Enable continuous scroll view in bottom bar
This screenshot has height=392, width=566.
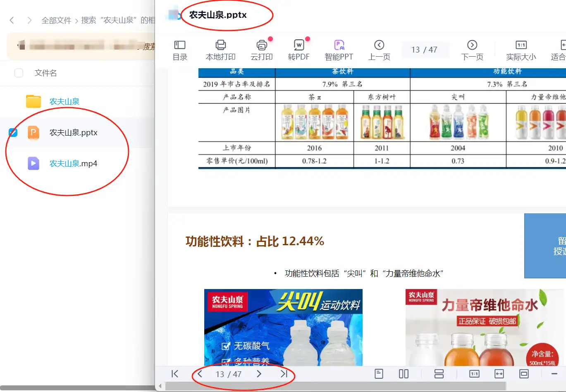(439, 374)
